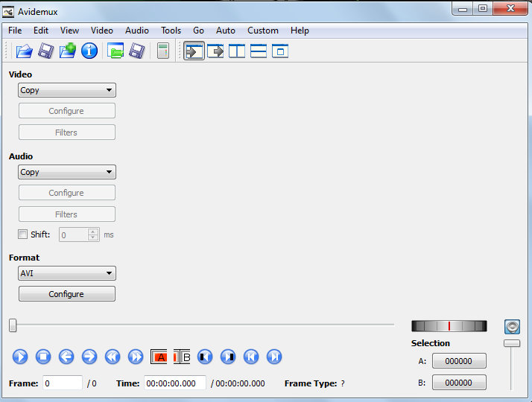532x402 pixels.
Task: Enable the audio Shift checkbox
Action: 23,234
